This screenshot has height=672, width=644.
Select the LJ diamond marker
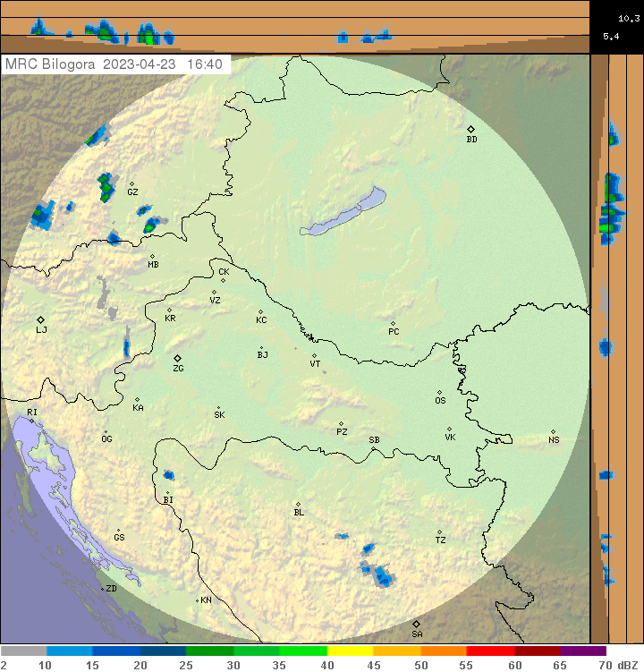(40, 319)
